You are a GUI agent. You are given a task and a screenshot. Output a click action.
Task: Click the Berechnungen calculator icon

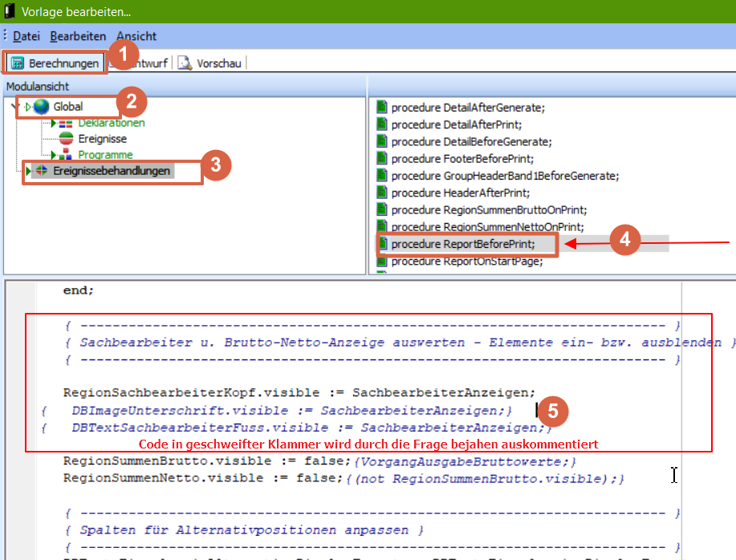[18, 63]
